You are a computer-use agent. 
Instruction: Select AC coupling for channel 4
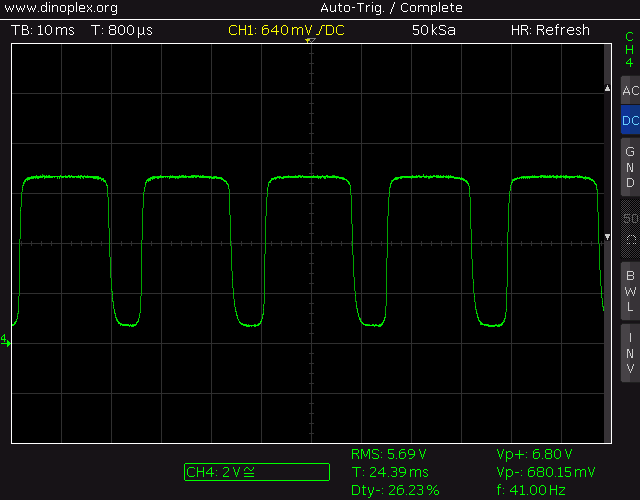coord(629,91)
